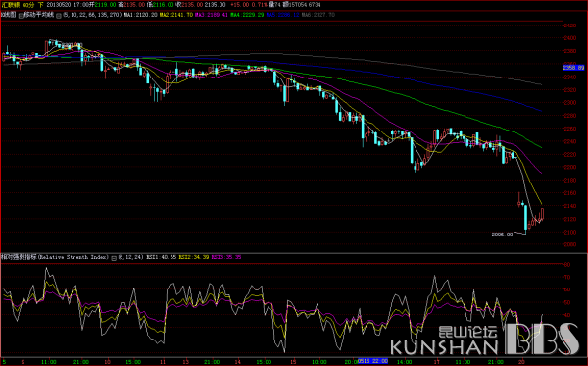588x366 pixels.
Task: Click the magenta MA3 legend label
Action: [212, 15]
